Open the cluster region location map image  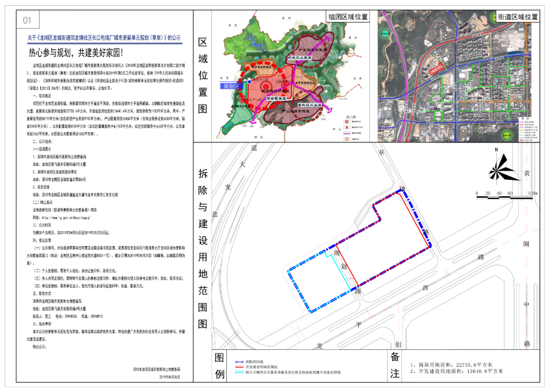[290, 76]
